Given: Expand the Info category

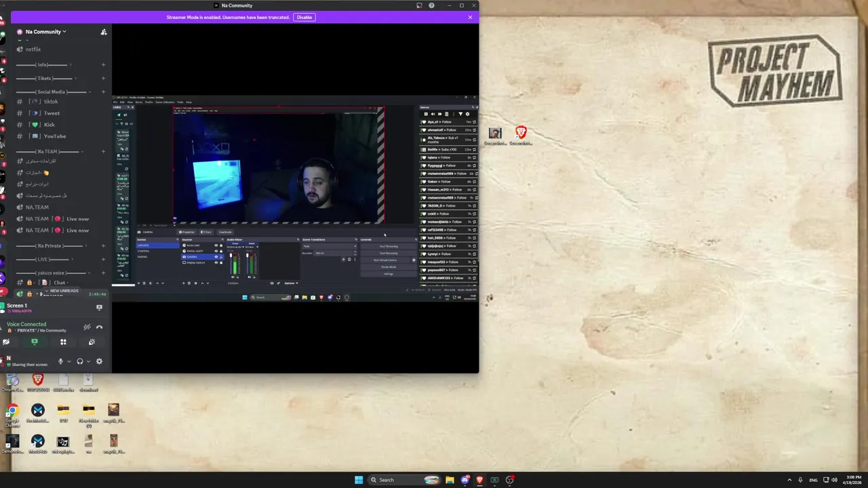Looking at the screenshot, I should point(43,65).
